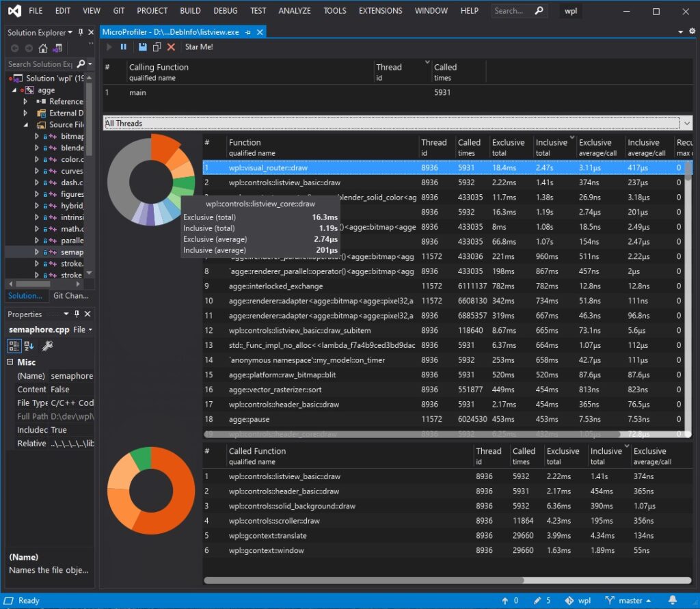Click the Star Me! button

tap(198, 47)
